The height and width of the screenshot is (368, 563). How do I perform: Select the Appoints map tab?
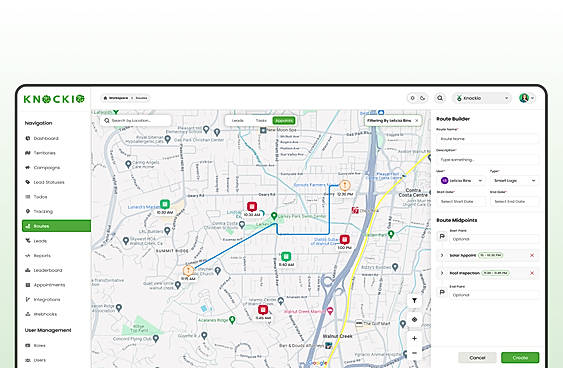pos(284,121)
